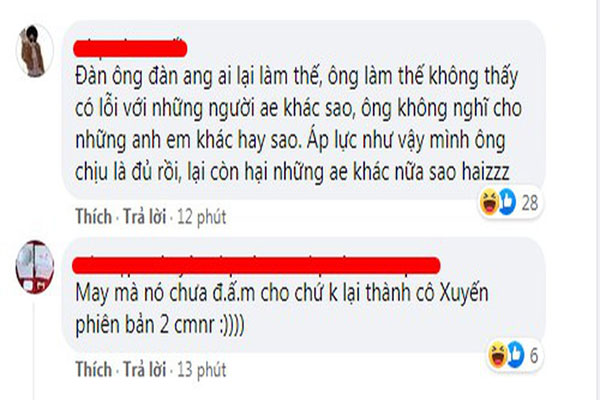Viewport: 600px width, 400px height.
Task: Open the second commenter's profile picture
Action: point(34,267)
